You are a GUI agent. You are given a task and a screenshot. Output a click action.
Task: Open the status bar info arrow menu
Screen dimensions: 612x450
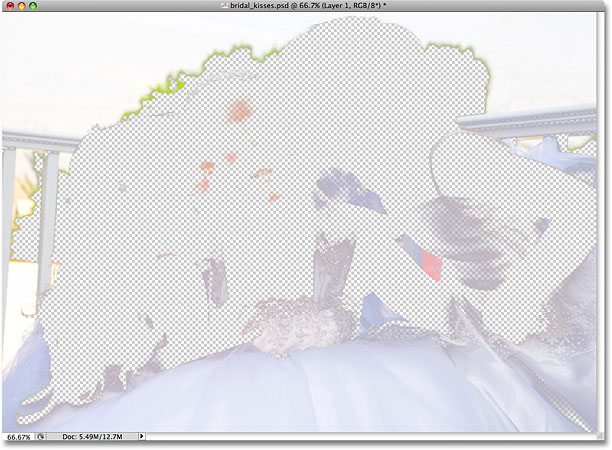[x=142, y=436]
